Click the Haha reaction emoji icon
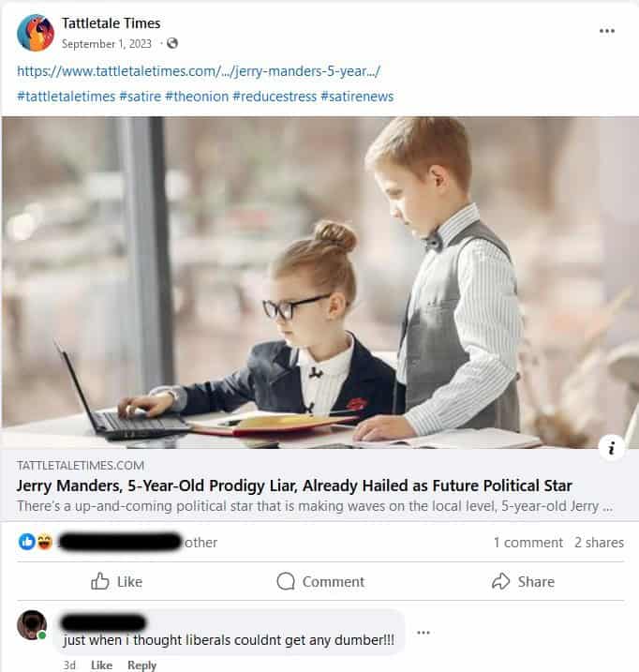Screen dimensions: 639x672 (44, 542)
